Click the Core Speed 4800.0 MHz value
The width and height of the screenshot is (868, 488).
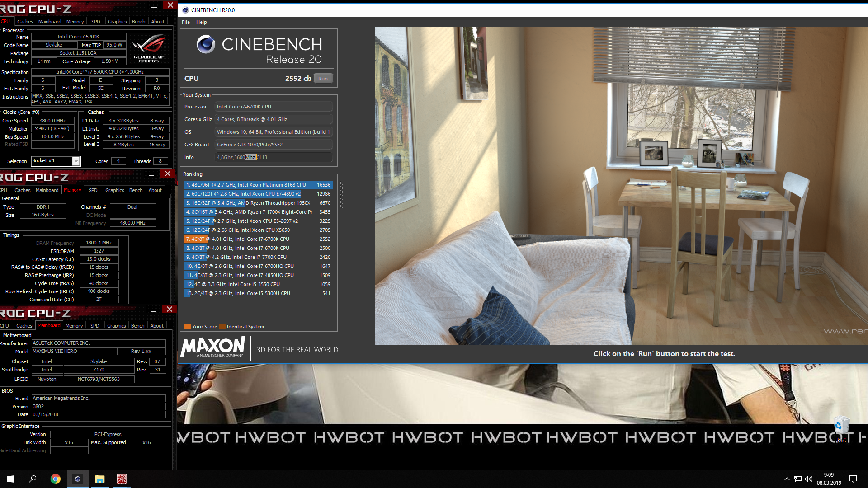click(53, 121)
